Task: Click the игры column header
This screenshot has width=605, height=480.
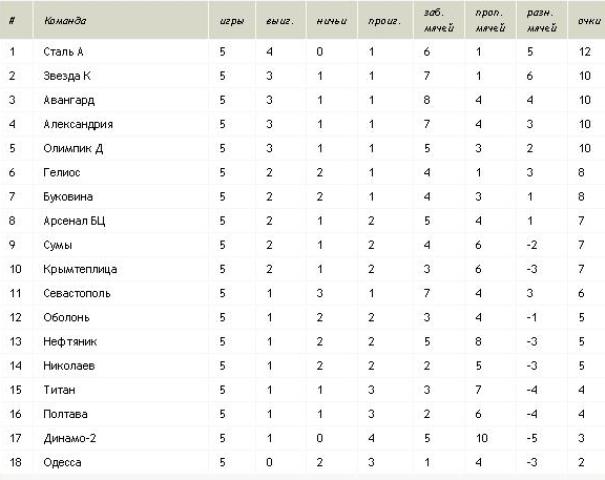Action: 232,21
